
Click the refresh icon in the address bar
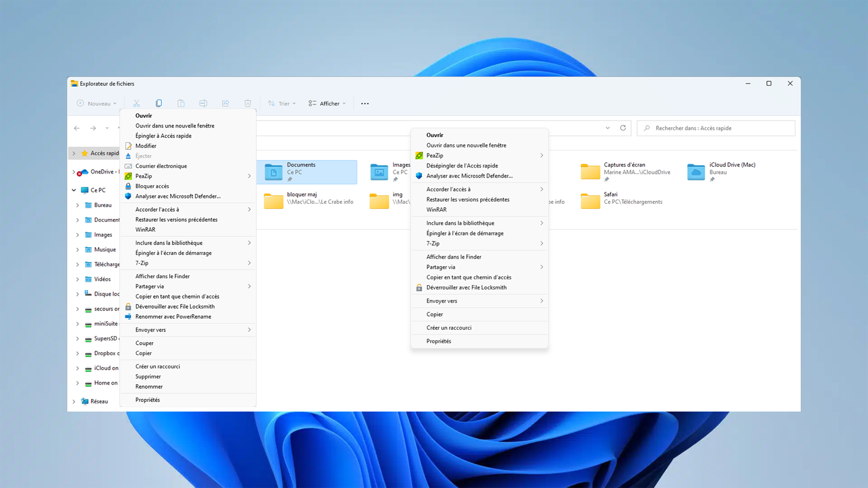tap(623, 128)
